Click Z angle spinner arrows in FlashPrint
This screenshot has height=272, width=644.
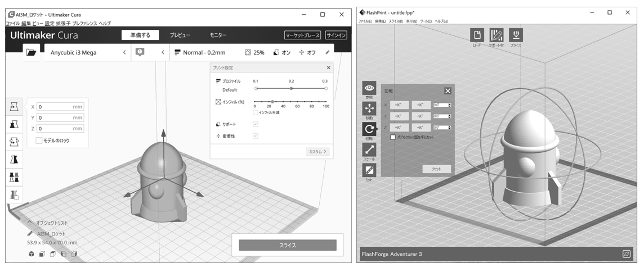pos(449,128)
